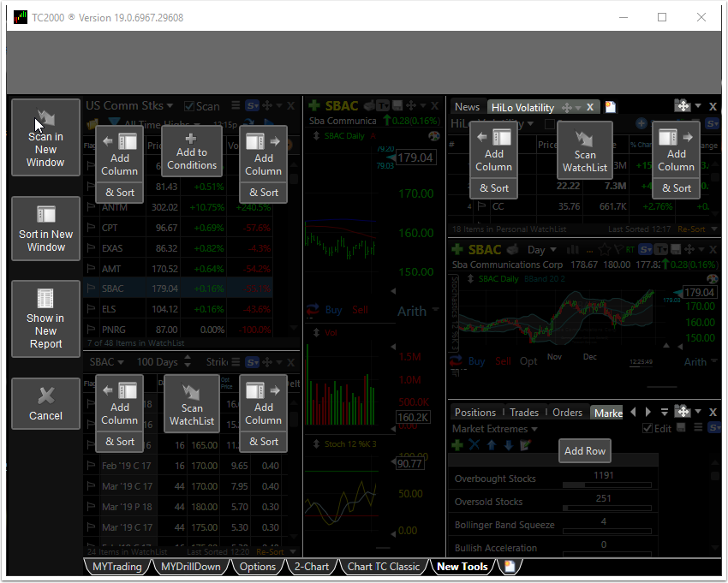Toggle flag for ELS row

91,309
